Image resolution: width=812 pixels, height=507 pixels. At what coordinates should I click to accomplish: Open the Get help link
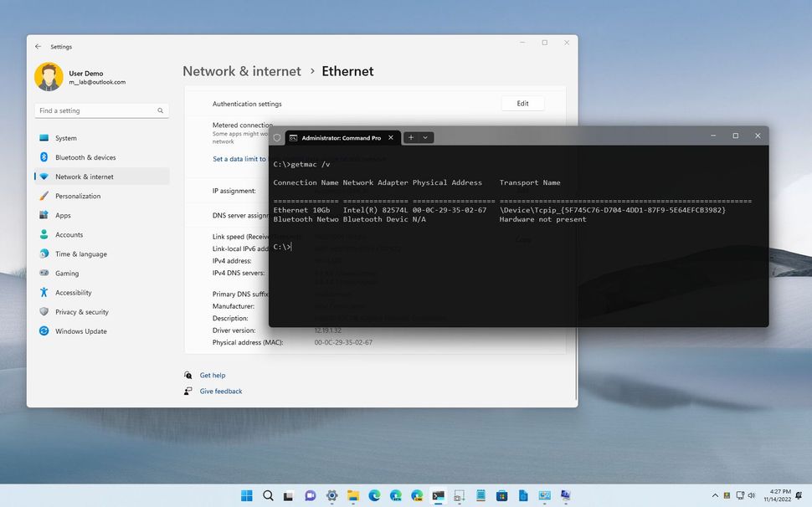coord(214,375)
